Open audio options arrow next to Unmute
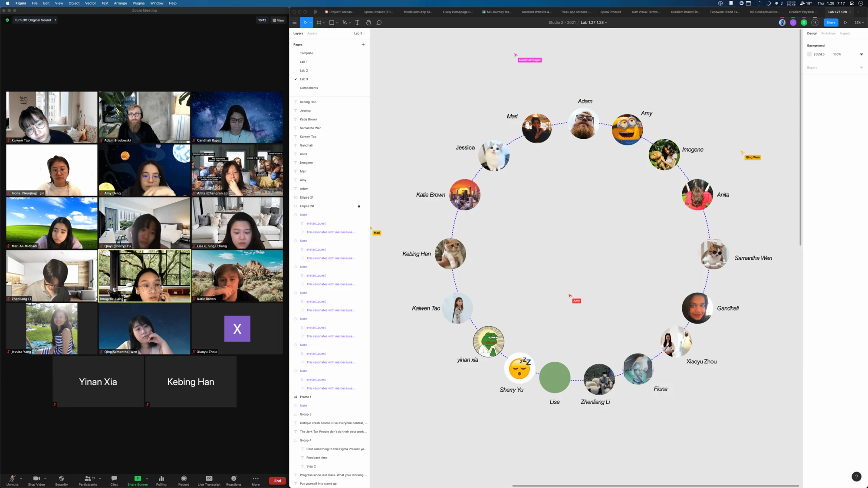 pos(21,478)
